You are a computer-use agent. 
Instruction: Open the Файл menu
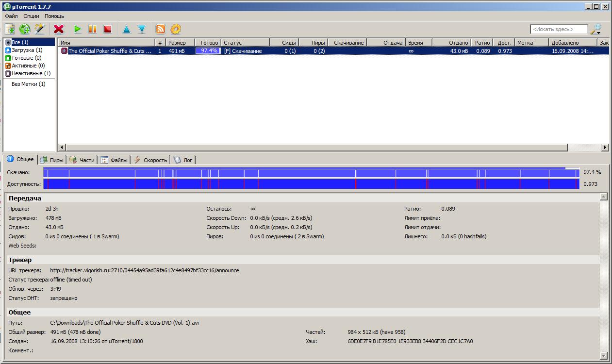(11, 16)
